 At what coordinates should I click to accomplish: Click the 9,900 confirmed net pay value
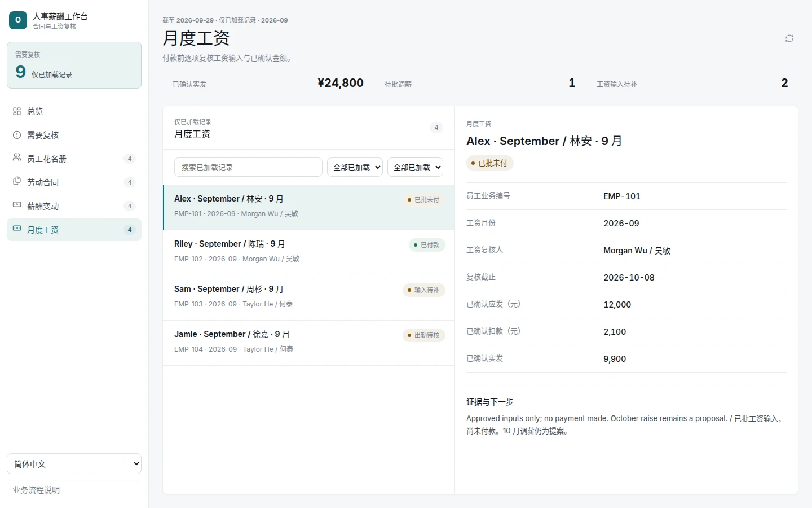615,359
